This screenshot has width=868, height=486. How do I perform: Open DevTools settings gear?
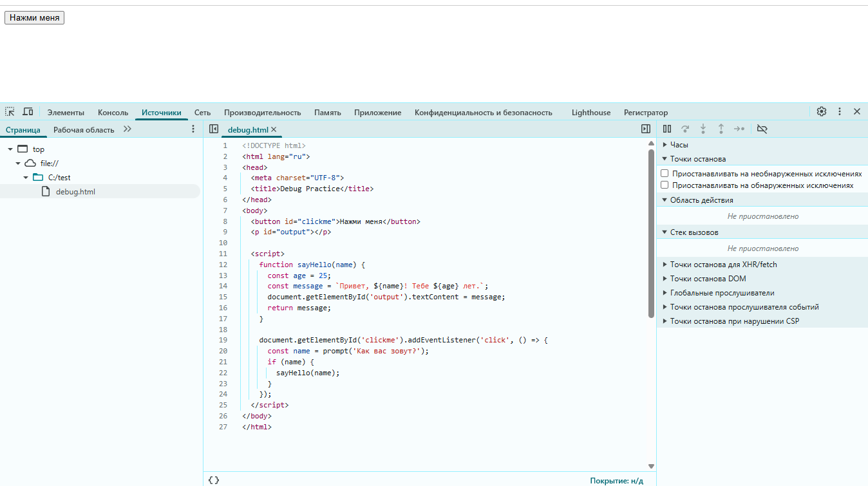point(821,111)
